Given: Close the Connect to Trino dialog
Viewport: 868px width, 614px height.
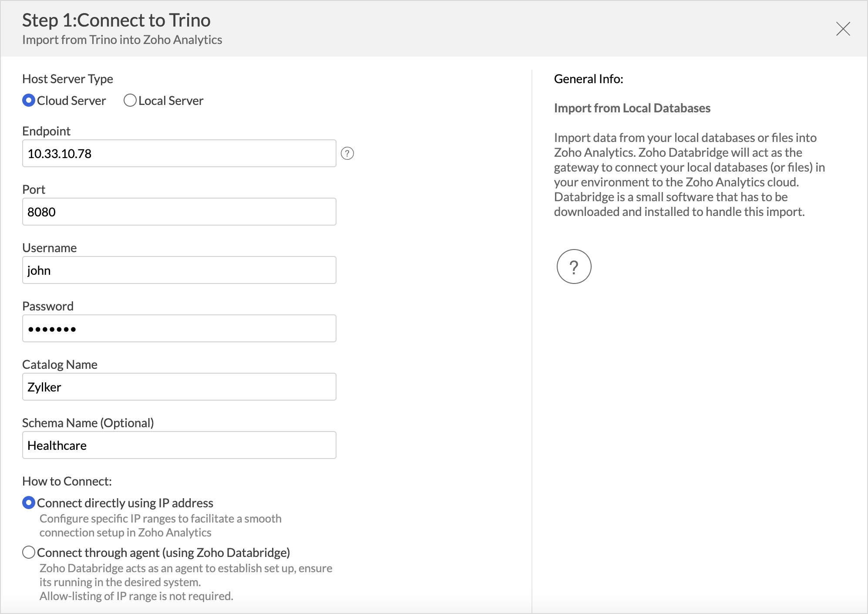Looking at the screenshot, I should click(843, 29).
